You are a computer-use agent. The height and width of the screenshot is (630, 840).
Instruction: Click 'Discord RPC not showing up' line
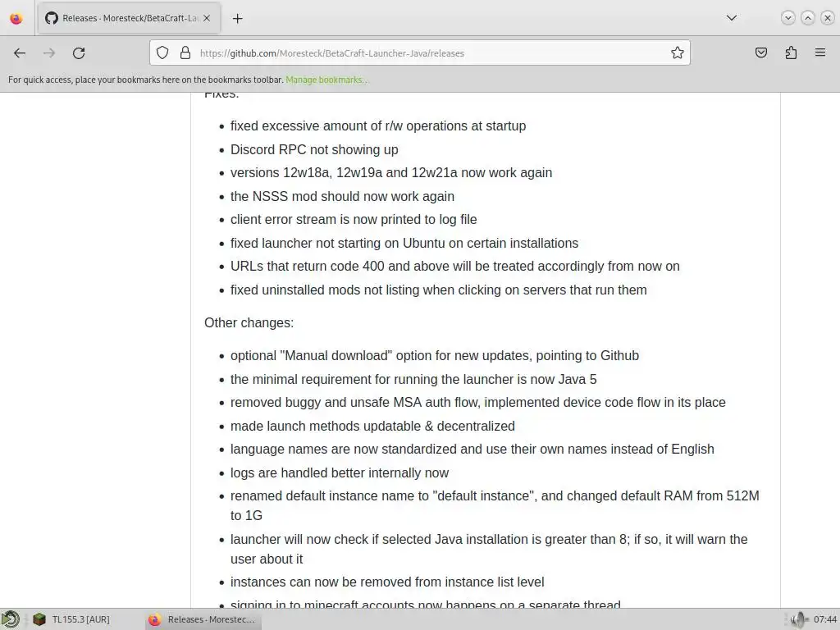click(314, 149)
